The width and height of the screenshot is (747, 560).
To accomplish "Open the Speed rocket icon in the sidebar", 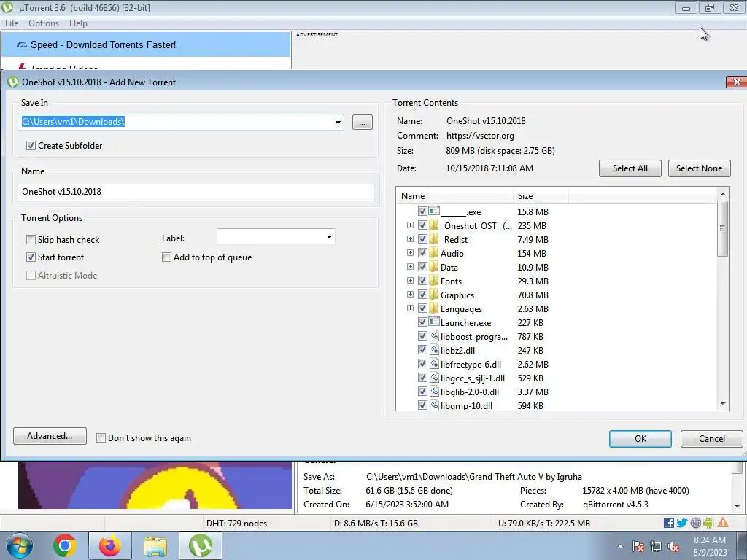I will pos(21,44).
